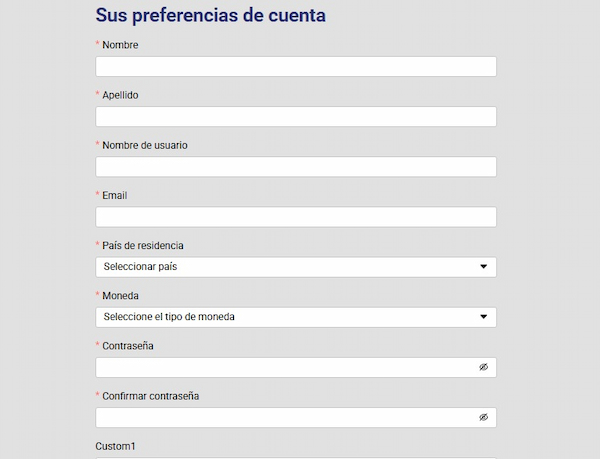
Task: Expand the Moneda currency type dropdown
Action: (x=296, y=317)
